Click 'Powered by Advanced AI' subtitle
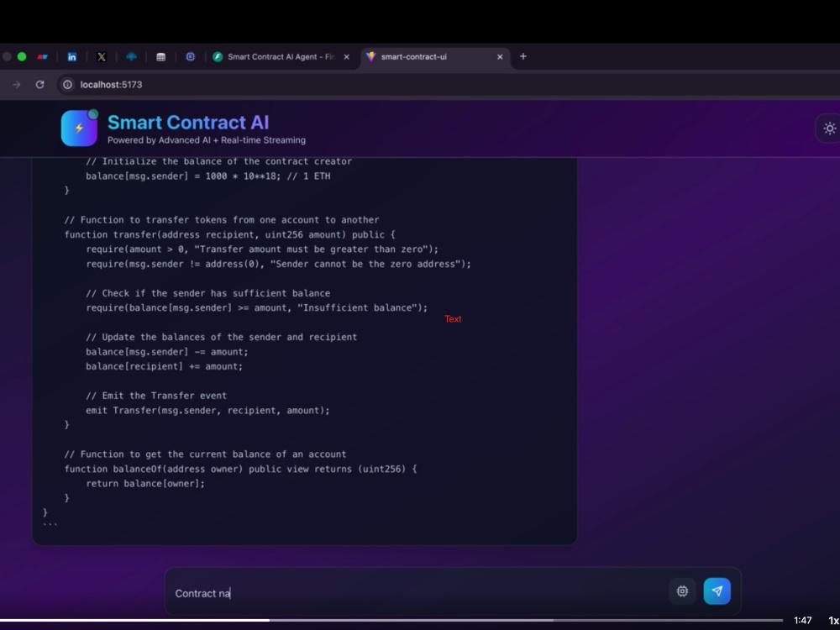 (207, 140)
